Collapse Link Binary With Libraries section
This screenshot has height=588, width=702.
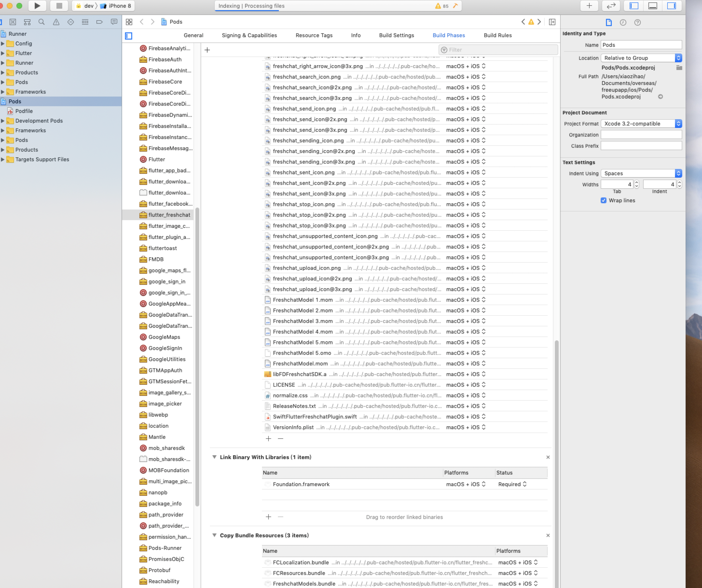(214, 457)
